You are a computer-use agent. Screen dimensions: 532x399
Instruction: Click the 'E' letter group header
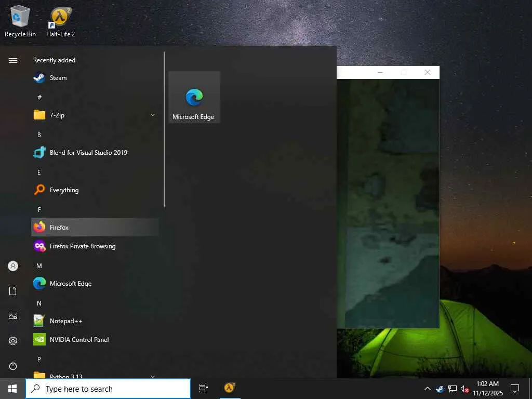point(39,172)
